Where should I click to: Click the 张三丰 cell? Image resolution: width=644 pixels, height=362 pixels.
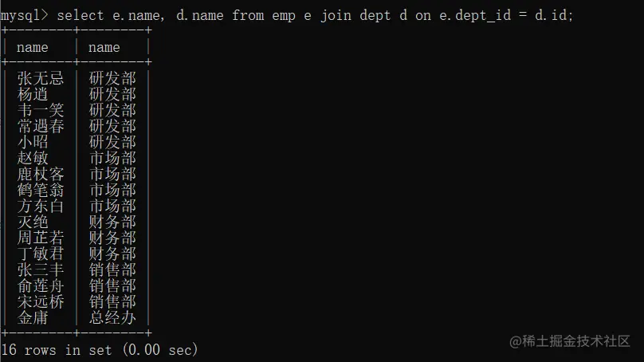[41, 270]
